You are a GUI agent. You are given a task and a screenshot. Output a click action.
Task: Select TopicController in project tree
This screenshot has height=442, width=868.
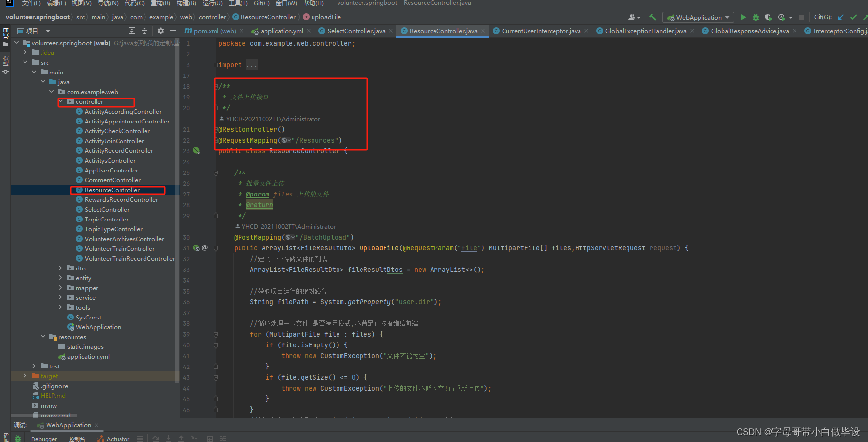(x=107, y=219)
